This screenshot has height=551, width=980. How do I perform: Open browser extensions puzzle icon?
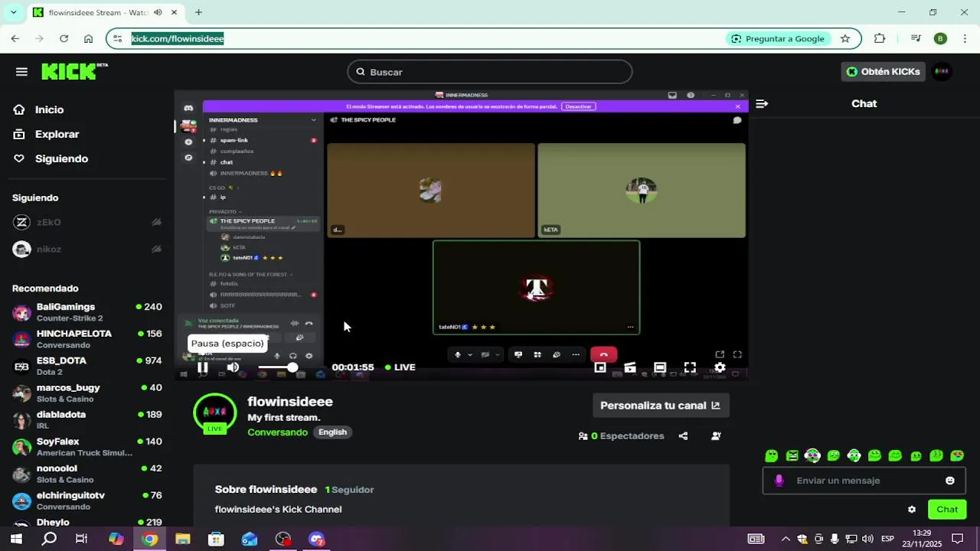pos(880,38)
